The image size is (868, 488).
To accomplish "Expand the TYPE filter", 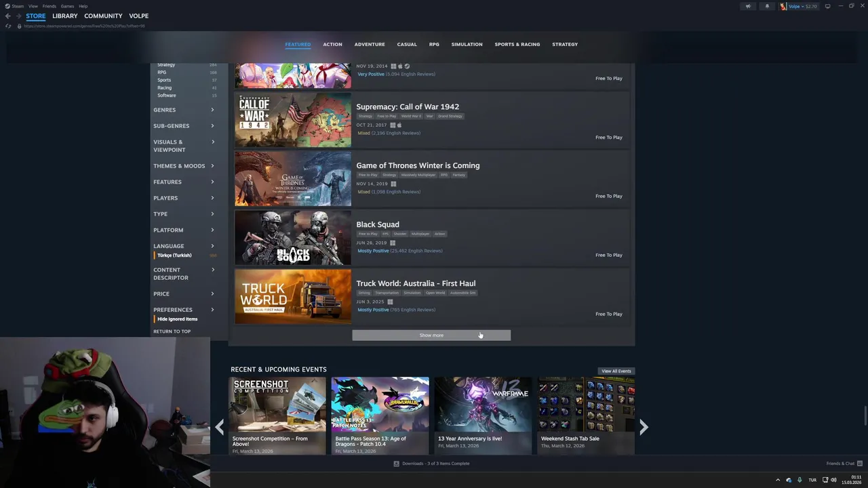I will pos(184,213).
